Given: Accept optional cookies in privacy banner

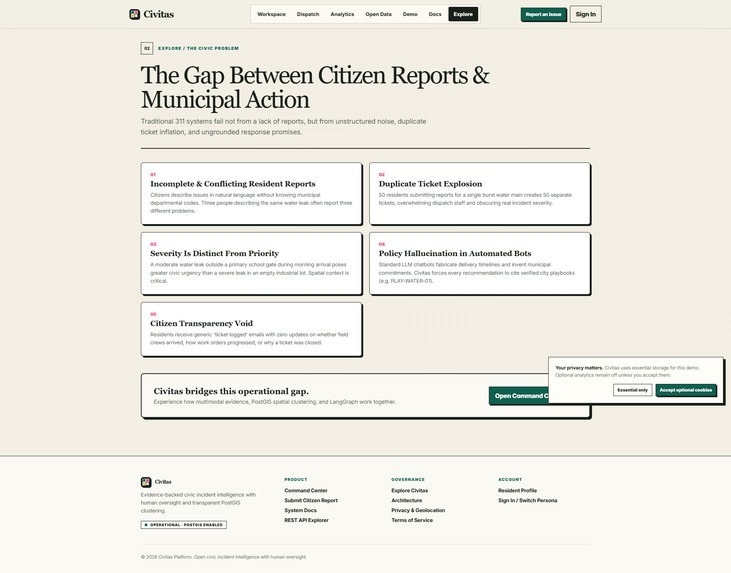Looking at the screenshot, I should tap(685, 390).
